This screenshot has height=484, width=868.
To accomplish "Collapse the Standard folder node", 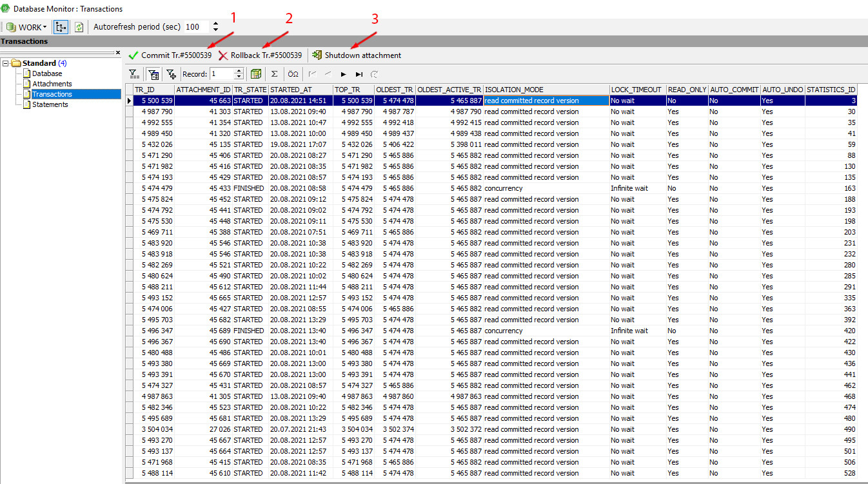I will pyautogui.click(x=5, y=63).
